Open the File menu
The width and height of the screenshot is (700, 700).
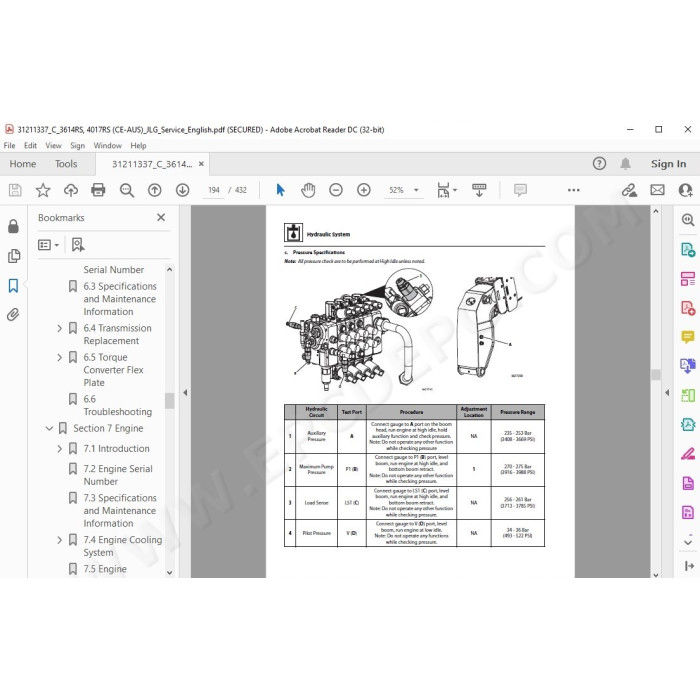coord(9,146)
